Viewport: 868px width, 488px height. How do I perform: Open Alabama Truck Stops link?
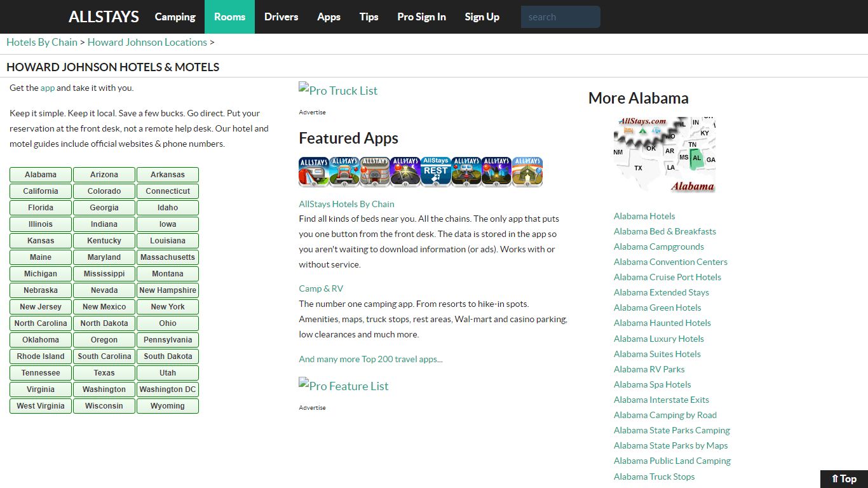(x=654, y=477)
